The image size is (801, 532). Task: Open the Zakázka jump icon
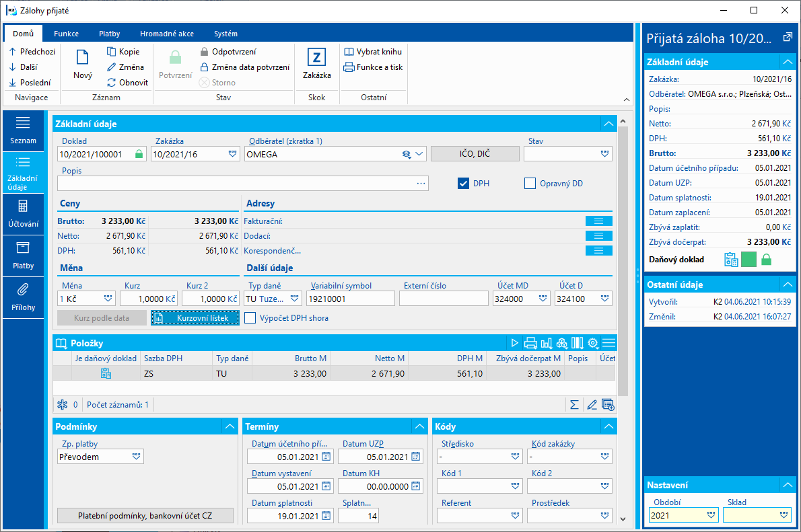point(317,56)
